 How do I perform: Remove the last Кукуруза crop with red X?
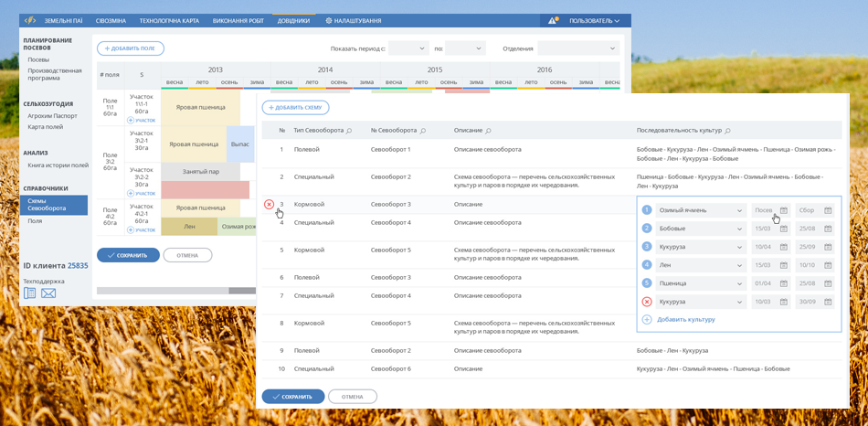(647, 302)
